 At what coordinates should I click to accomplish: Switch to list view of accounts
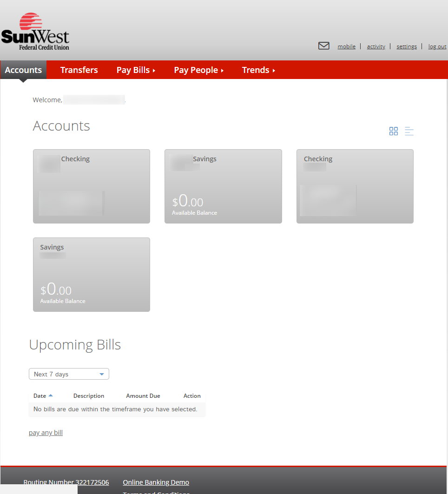coord(409,131)
